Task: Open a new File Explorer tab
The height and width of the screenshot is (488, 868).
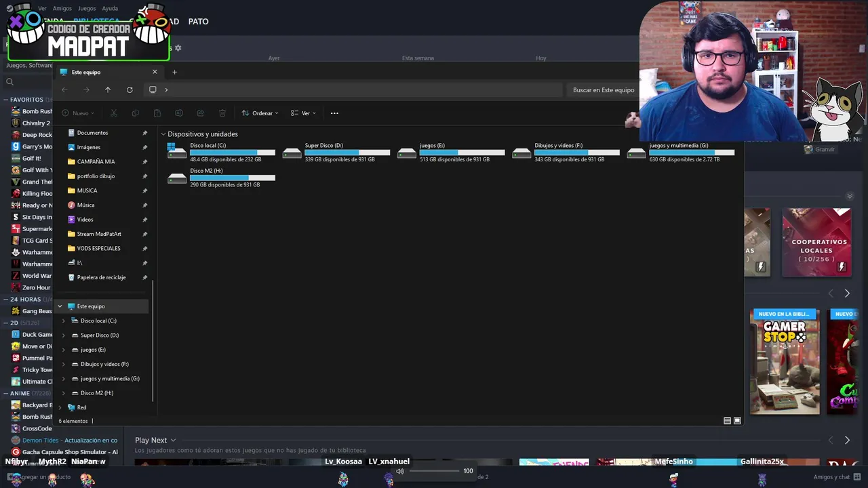Action: point(174,72)
